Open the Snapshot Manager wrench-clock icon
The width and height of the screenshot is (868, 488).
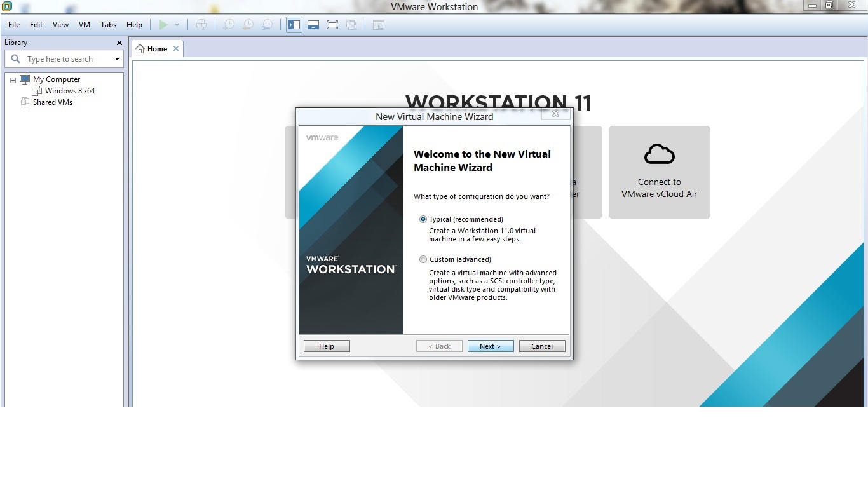(x=268, y=25)
